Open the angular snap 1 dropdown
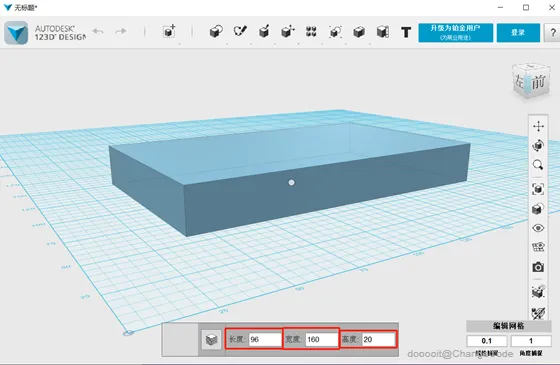This screenshot has height=365, width=560. (x=531, y=341)
